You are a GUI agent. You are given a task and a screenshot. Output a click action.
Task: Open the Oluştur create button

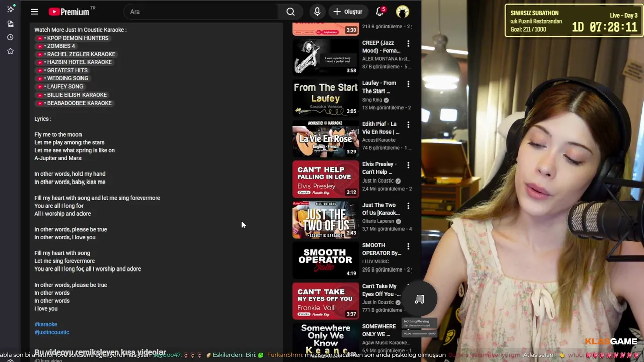348,12
